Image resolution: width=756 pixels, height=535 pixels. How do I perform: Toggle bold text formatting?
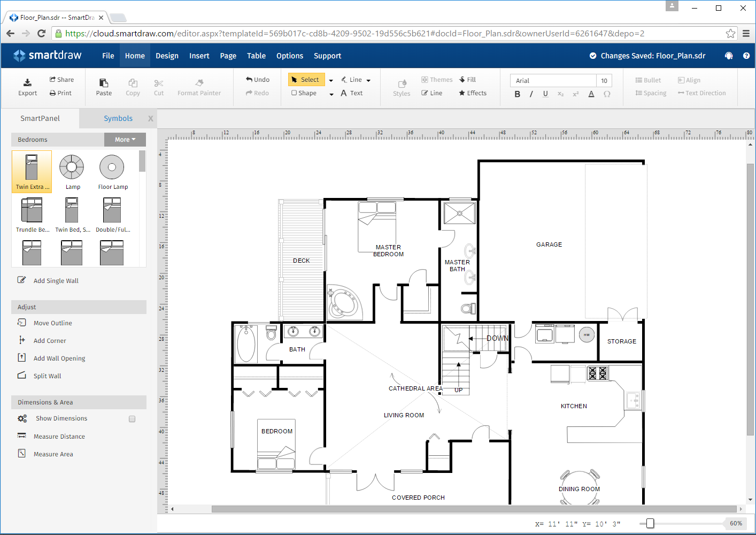pyautogui.click(x=517, y=93)
